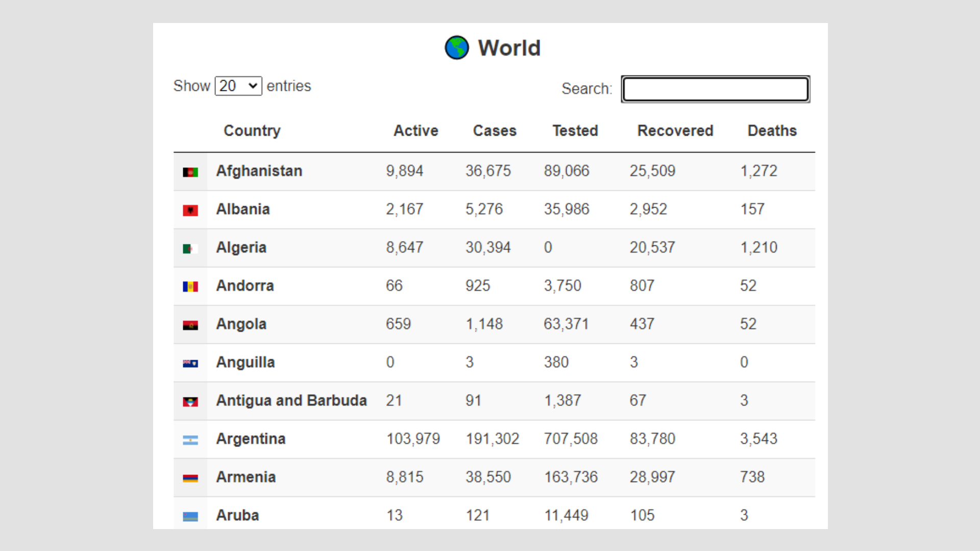Screen dimensions: 980x551
Task: Sort by the Recovered column header
Action: click(x=675, y=131)
